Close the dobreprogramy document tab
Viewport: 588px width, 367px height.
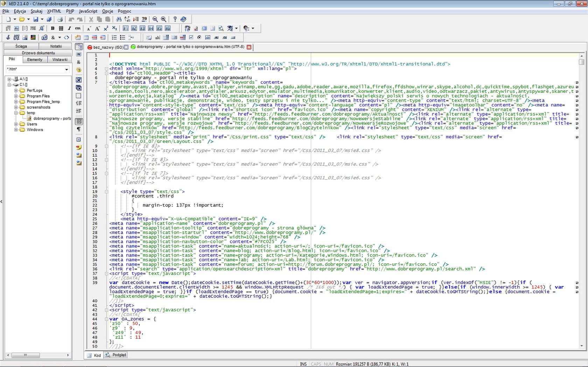coord(249,47)
